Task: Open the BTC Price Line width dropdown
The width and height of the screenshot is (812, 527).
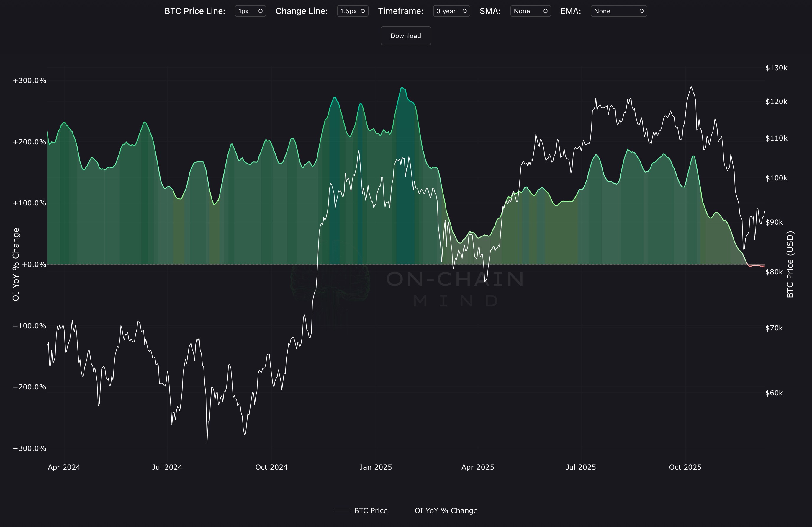Action: (250, 11)
